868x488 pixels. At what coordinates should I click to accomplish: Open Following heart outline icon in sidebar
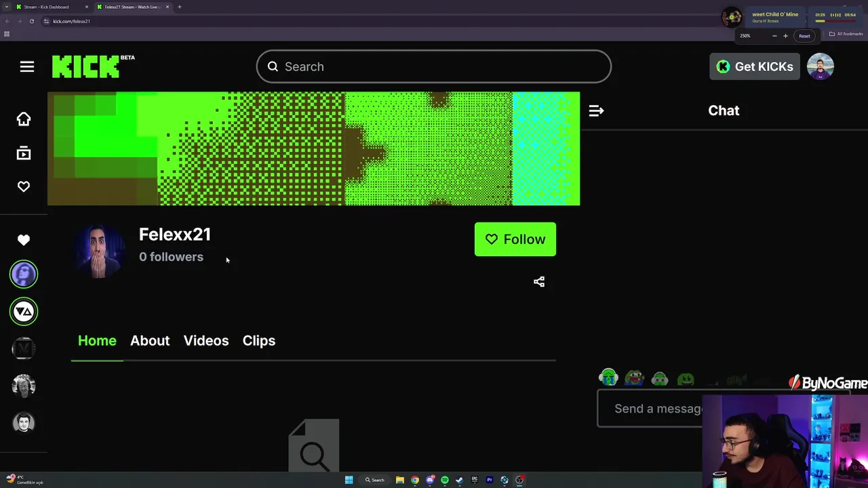[24, 186]
